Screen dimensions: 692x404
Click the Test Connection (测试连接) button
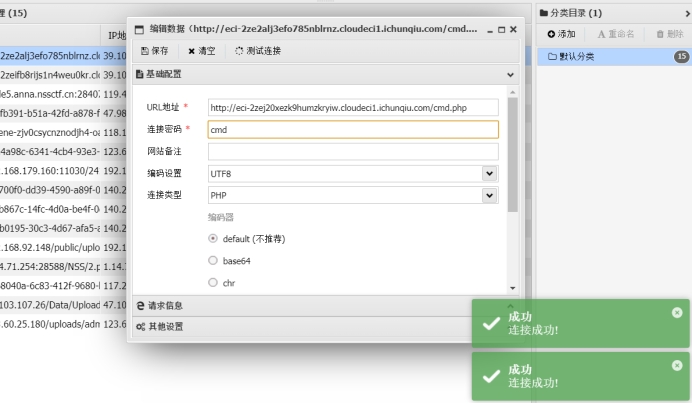tap(258, 51)
